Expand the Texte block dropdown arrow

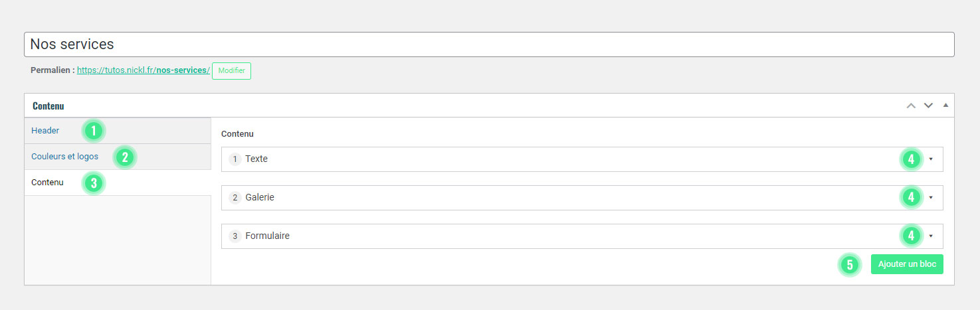(931, 159)
